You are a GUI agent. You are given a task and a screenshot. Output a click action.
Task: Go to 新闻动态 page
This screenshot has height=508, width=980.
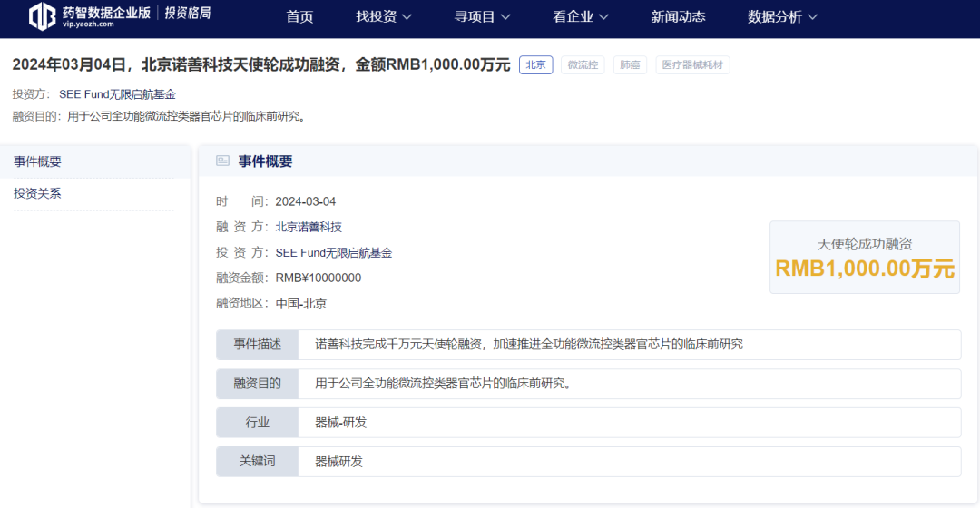coord(678,17)
